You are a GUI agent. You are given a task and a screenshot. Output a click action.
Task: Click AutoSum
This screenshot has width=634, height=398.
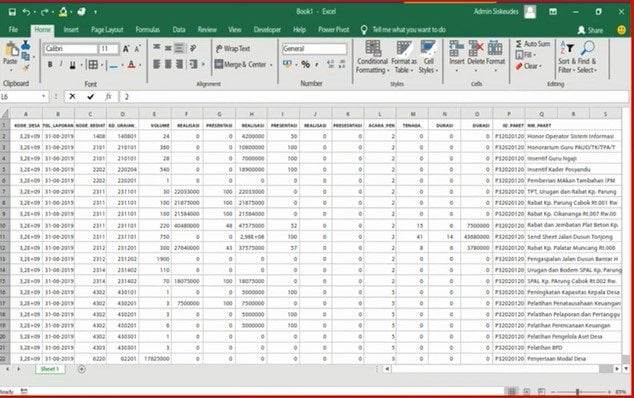pyautogui.click(x=533, y=44)
